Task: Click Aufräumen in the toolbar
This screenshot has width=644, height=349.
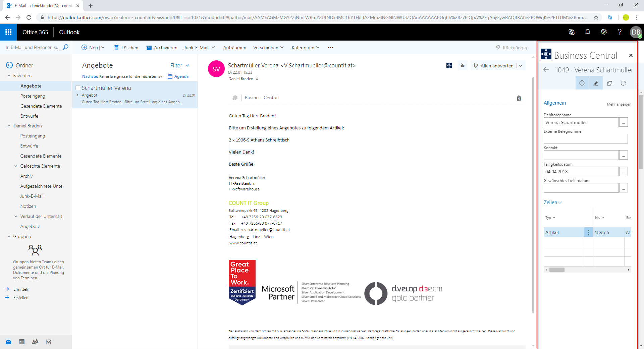Action: (235, 48)
